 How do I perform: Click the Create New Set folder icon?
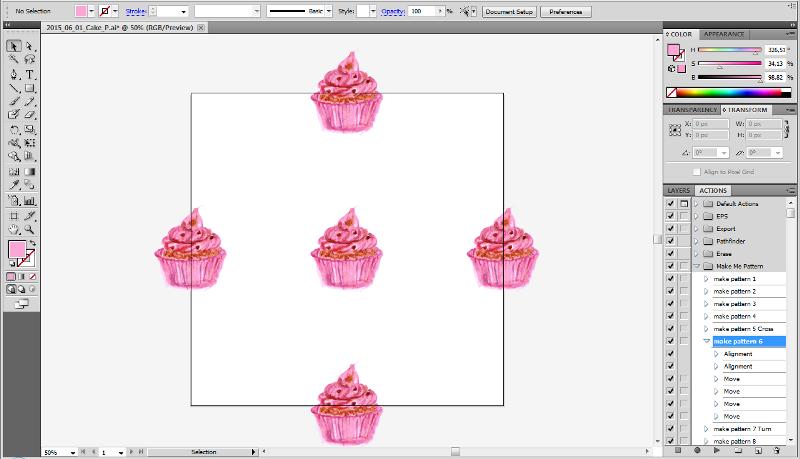(738, 450)
